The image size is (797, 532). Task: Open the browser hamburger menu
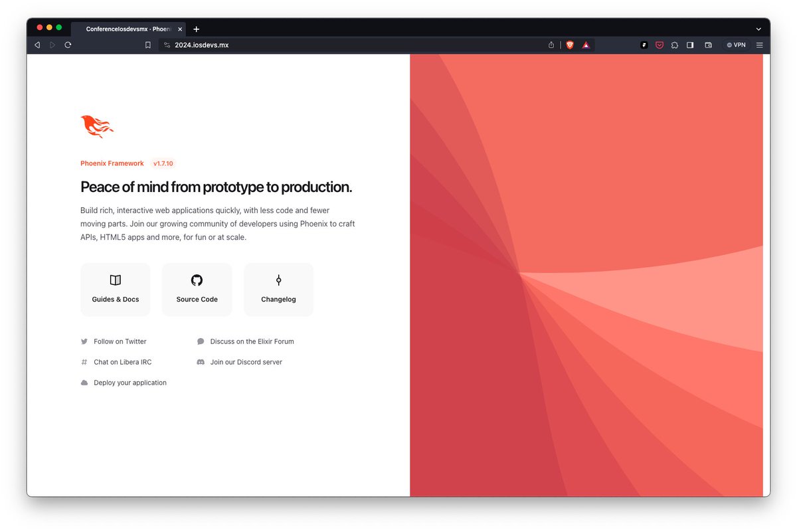pyautogui.click(x=759, y=45)
